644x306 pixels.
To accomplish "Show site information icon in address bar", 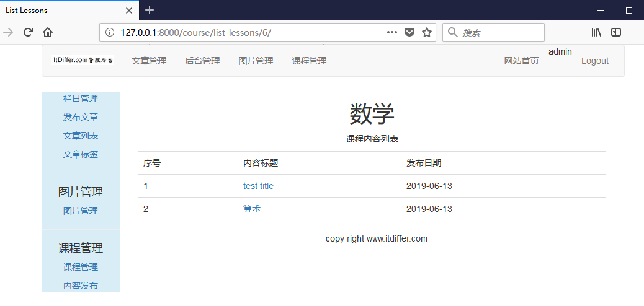I will [x=110, y=32].
